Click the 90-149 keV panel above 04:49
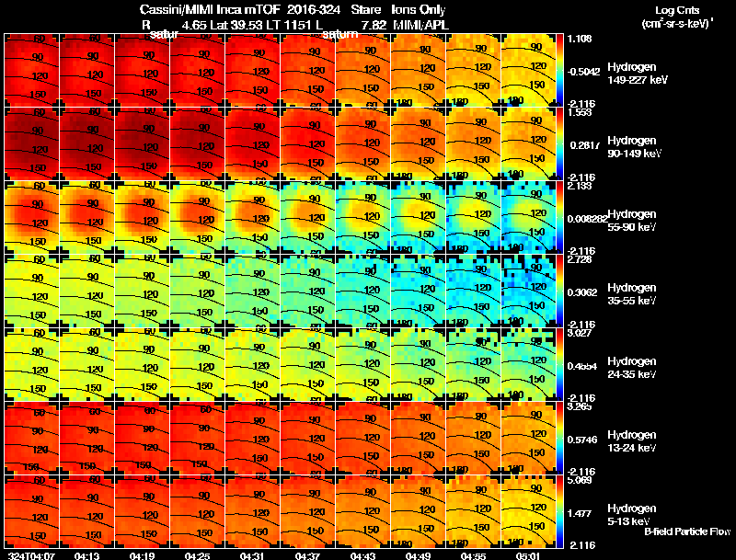 [419, 144]
